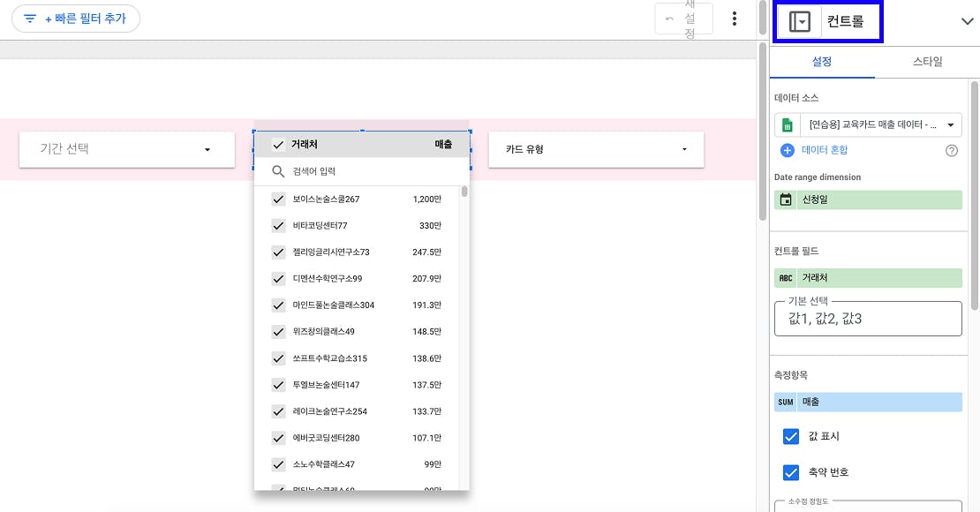Uncheck 에버굿코딩센터280 checkbox
Image resolution: width=980 pixels, height=512 pixels.
pyautogui.click(x=278, y=438)
